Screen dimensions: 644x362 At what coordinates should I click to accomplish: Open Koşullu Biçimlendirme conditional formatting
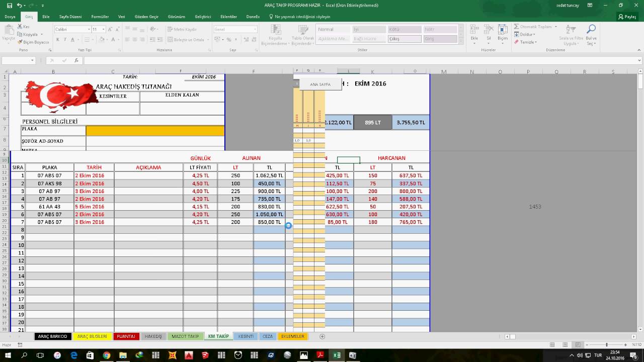point(275,34)
